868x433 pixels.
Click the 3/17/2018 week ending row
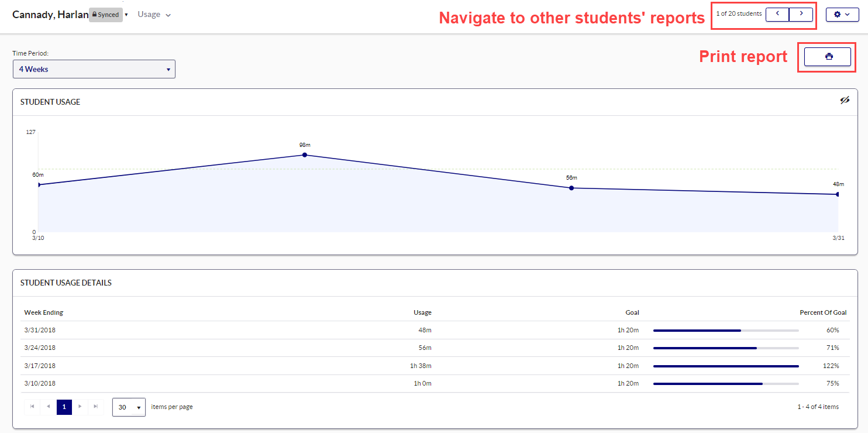pos(435,366)
